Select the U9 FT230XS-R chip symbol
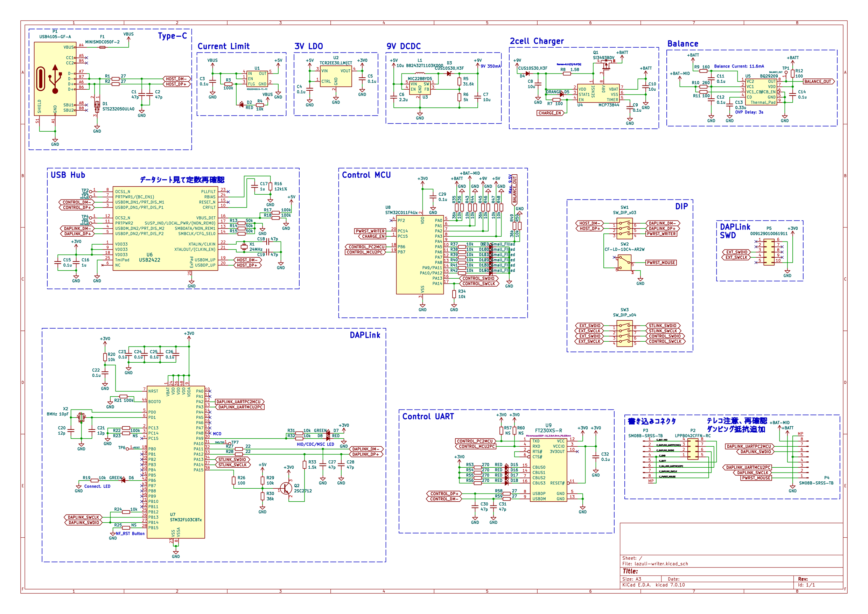This screenshot has height=614, width=868. tap(548, 470)
